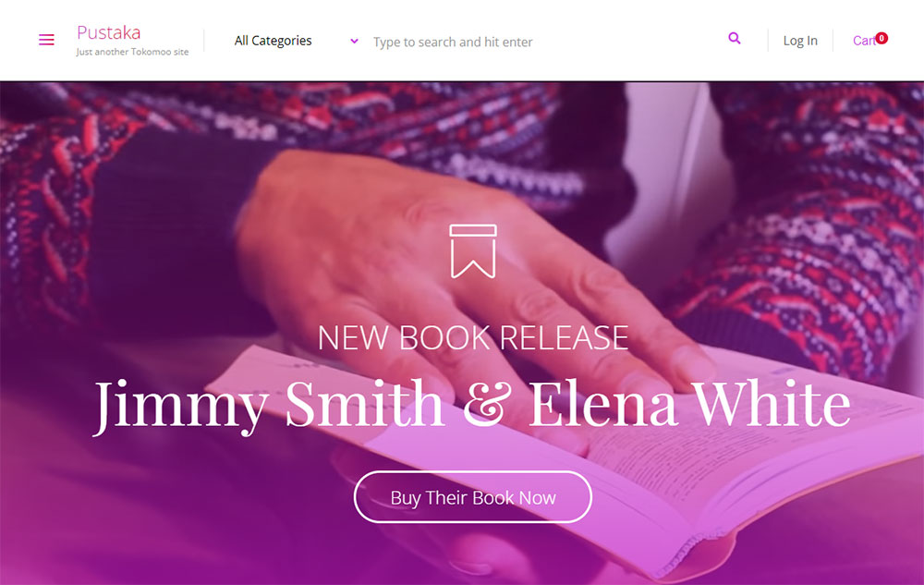Click the magenta search magnifier icon
This screenshot has width=924, height=585.
coord(735,38)
